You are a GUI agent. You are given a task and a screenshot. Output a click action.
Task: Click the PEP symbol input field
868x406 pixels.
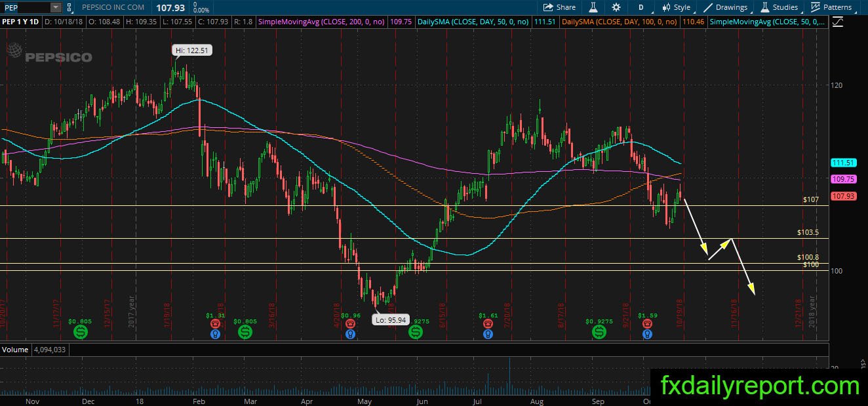(x=25, y=7)
